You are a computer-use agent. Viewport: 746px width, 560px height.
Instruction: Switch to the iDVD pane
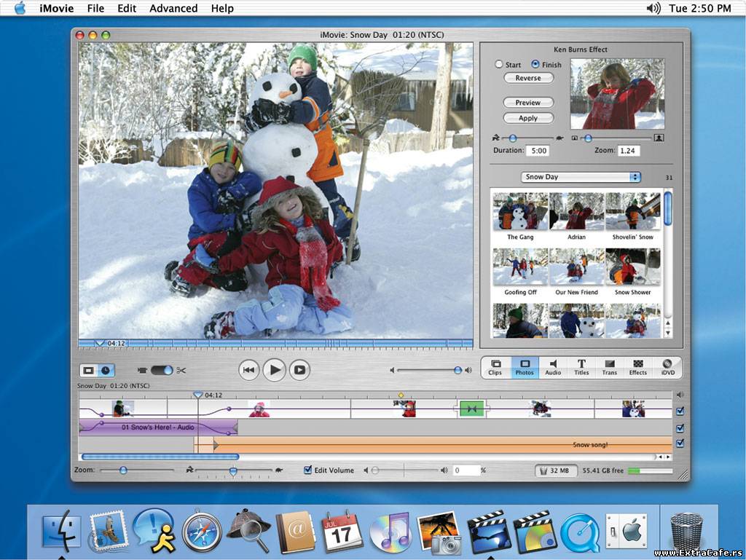tap(667, 368)
